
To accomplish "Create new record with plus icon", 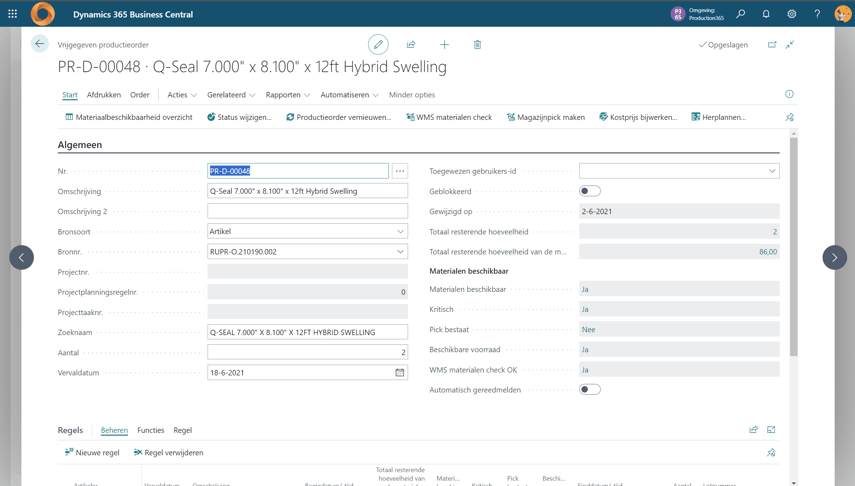I will pyautogui.click(x=444, y=45).
